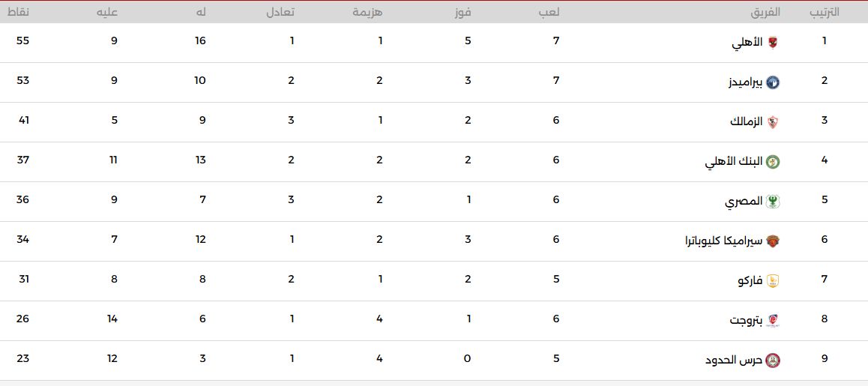Click the حرس الحدود club logo icon
The image size is (868, 386).
[x=773, y=361]
